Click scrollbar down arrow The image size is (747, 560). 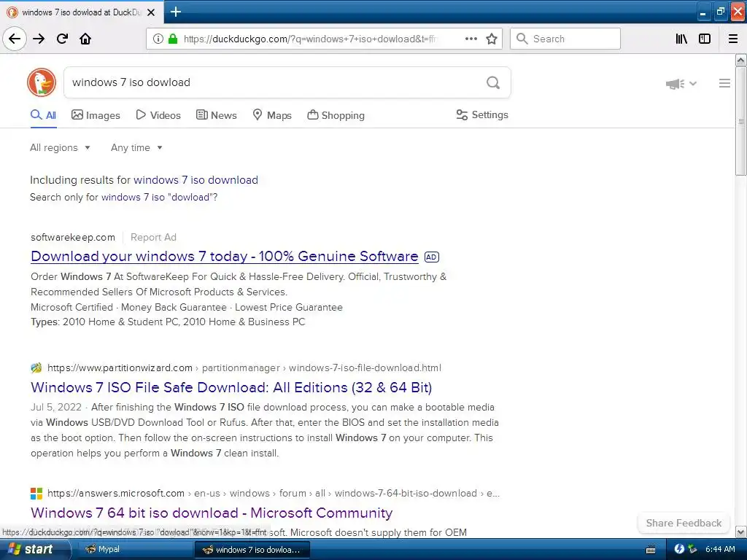pos(740,532)
